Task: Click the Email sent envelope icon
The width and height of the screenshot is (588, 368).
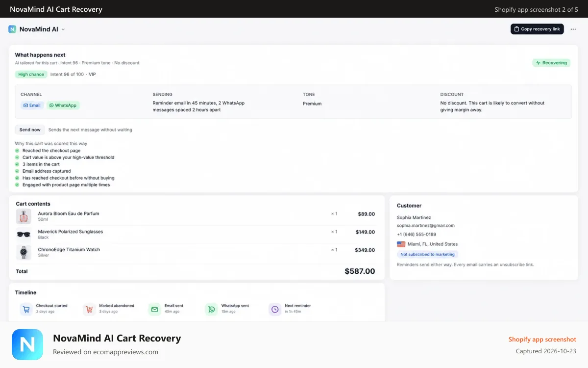Action: pyautogui.click(x=155, y=309)
